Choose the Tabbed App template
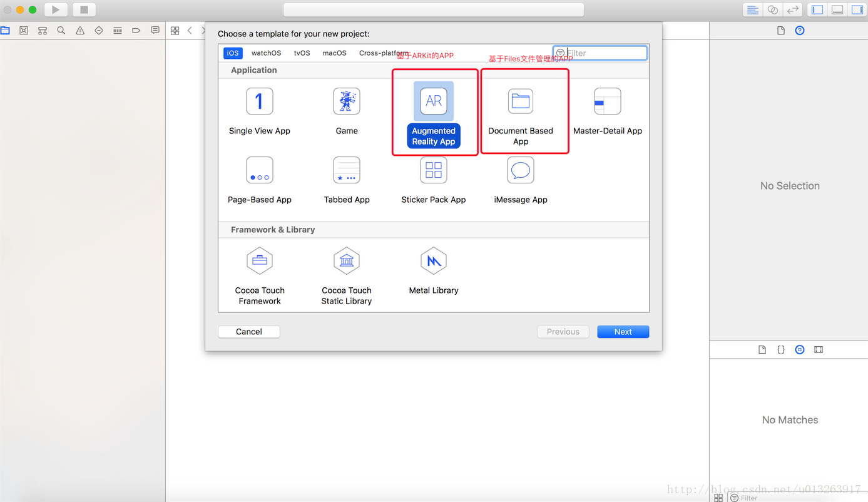The width and height of the screenshot is (868, 502). tap(347, 181)
